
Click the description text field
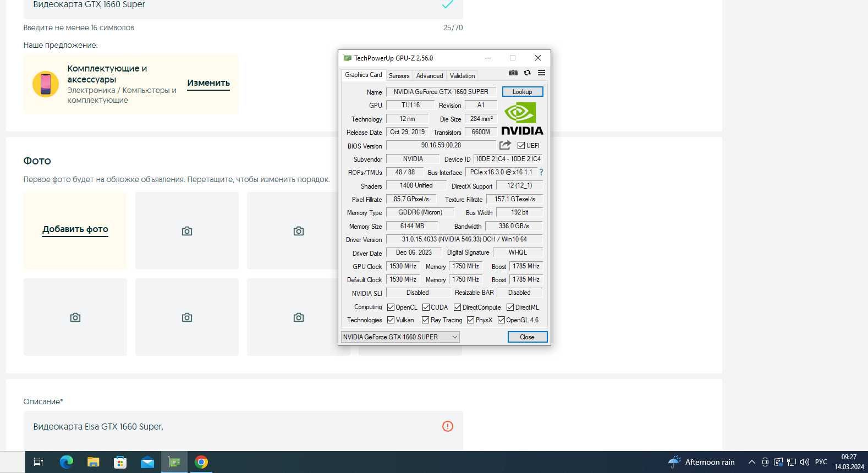click(x=243, y=430)
